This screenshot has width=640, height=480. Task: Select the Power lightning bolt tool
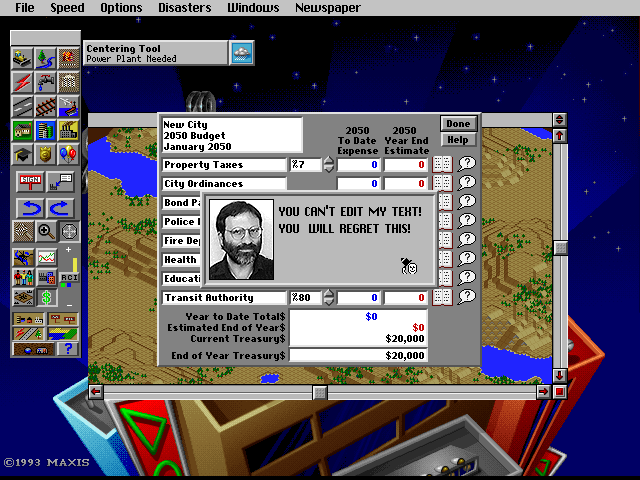22,82
